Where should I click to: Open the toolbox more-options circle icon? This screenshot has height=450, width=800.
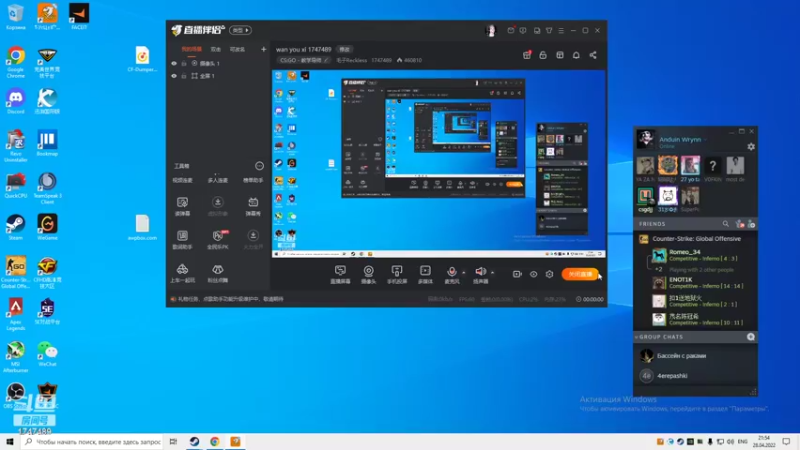[x=259, y=166]
